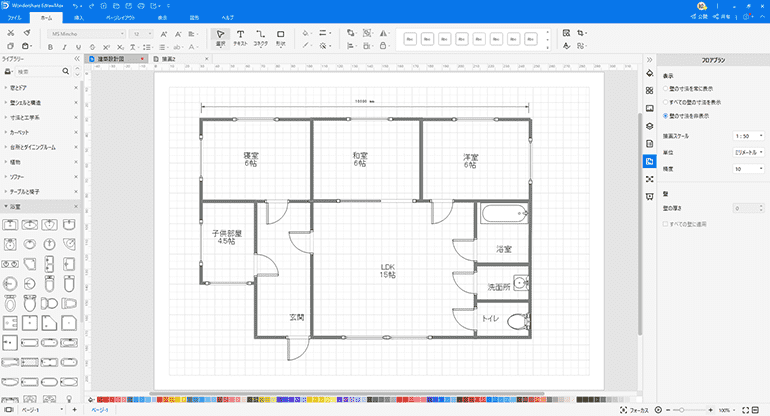
Task: Pick the 図形 shape tool
Action: click(x=281, y=37)
